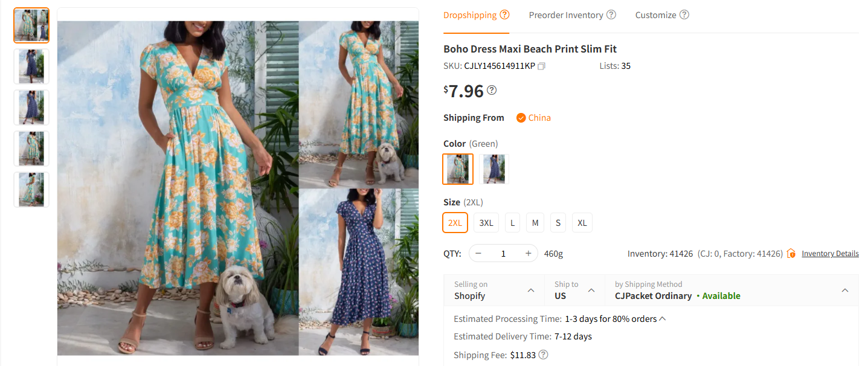Choose the blue dress color variant
This screenshot has height=366, width=868.
(x=493, y=169)
